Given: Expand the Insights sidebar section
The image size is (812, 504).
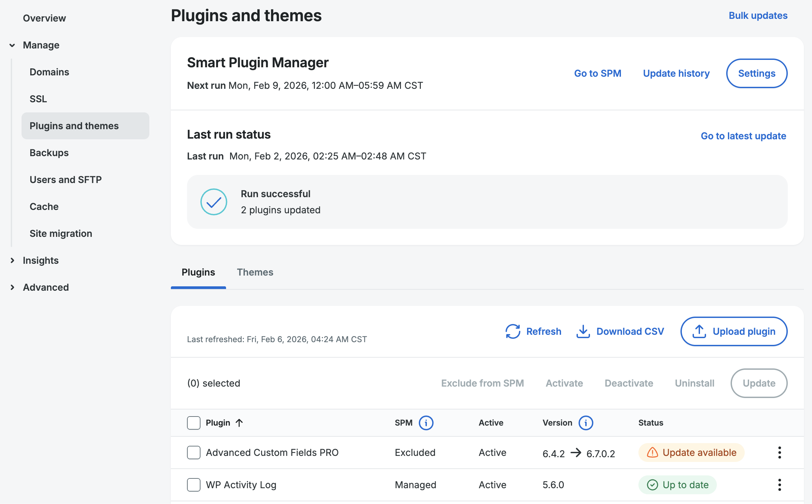Looking at the screenshot, I should 12,260.
